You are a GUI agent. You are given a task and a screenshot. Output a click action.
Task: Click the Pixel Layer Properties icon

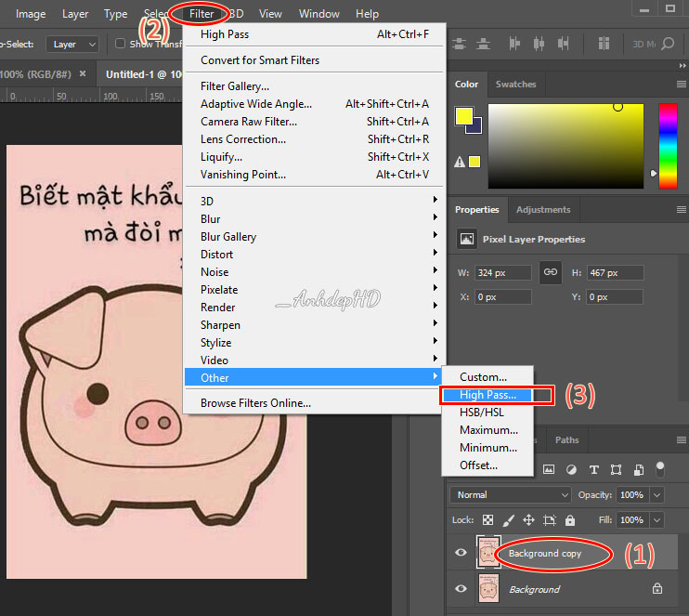[x=467, y=239]
